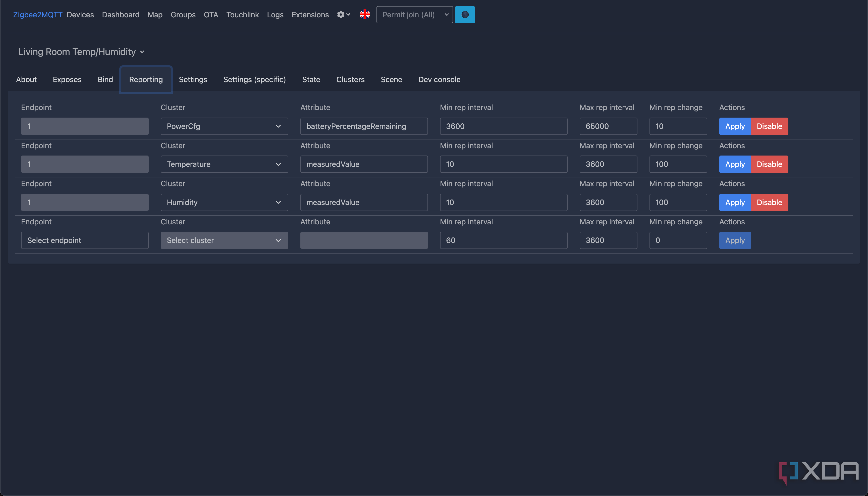868x496 pixels.
Task: Switch to the State tab
Action: 311,79
